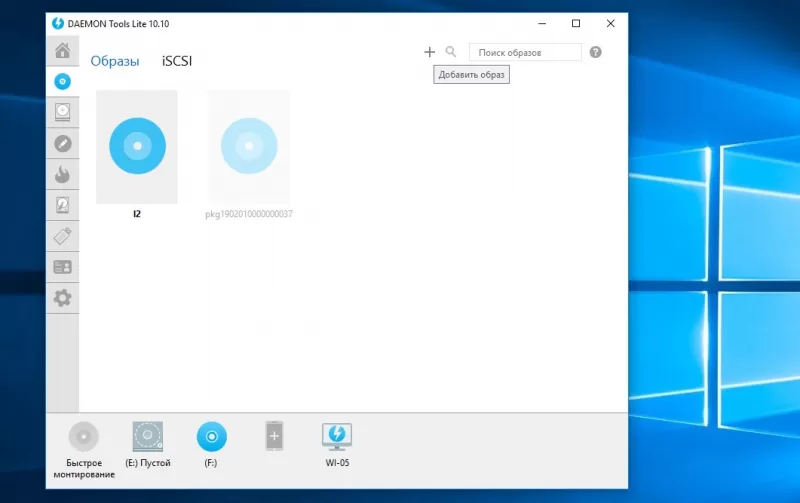
Task: Select the (F:) mounted drive icon
Action: (x=212, y=437)
